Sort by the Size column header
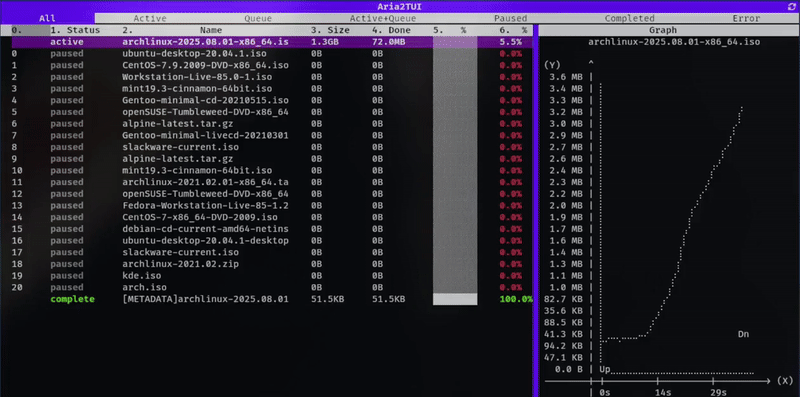This screenshot has width=800, height=397. point(330,30)
